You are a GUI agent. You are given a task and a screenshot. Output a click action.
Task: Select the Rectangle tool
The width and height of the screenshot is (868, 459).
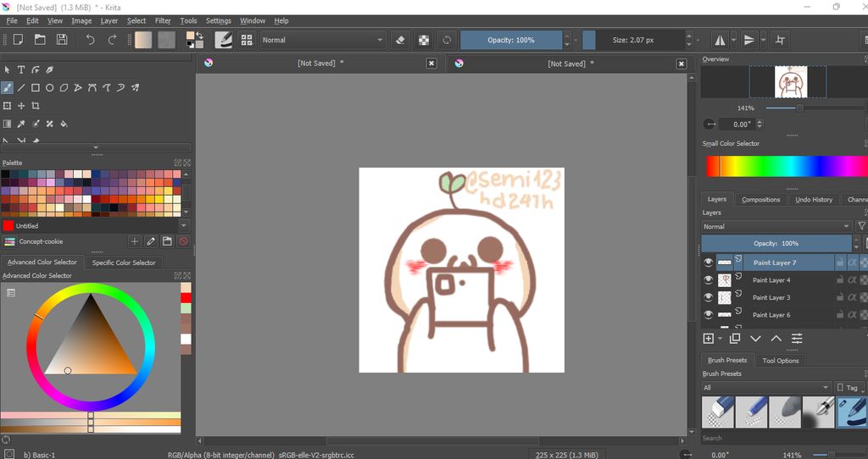(36, 87)
